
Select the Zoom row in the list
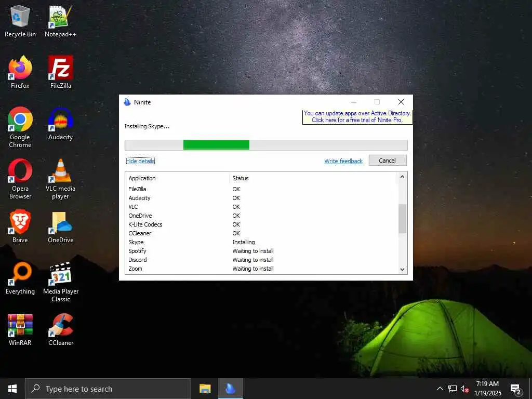click(261, 269)
